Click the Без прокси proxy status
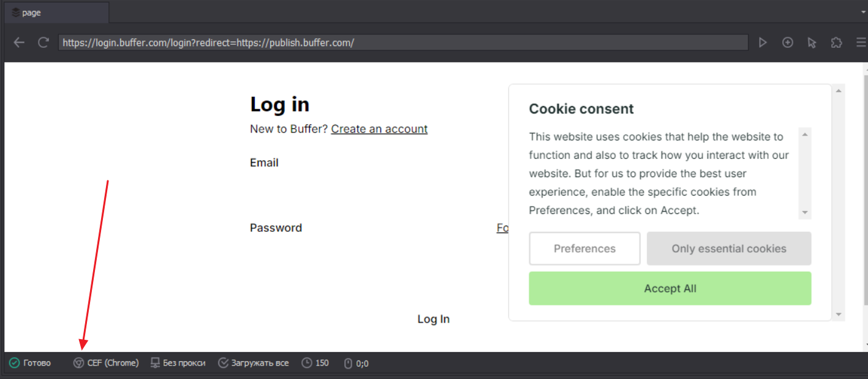The image size is (868, 379). (x=178, y=363)
